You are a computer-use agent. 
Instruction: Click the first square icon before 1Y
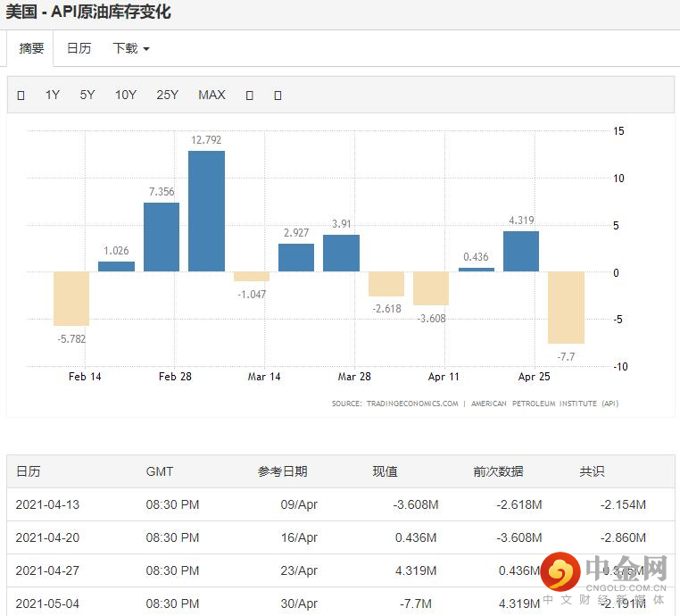tap(21, 96)
